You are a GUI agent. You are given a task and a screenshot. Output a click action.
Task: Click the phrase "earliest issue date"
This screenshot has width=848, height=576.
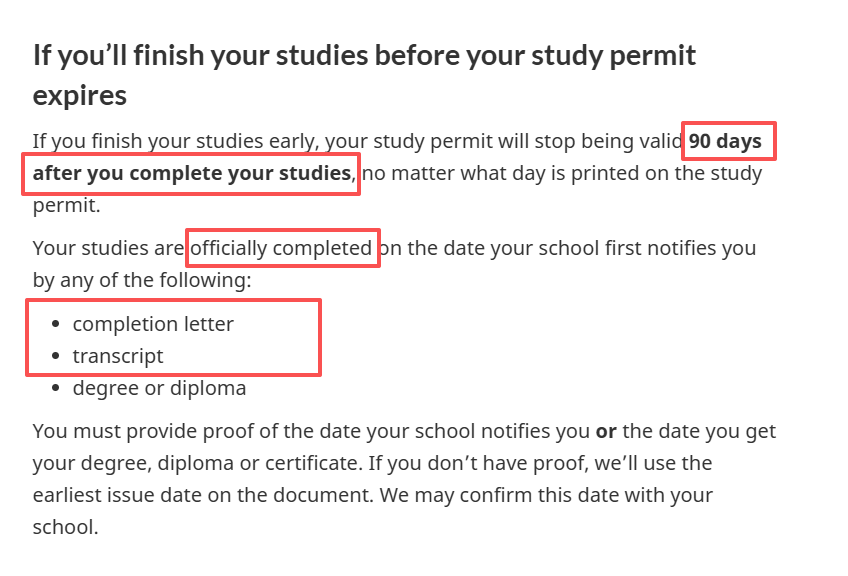(x=114, y=496)
